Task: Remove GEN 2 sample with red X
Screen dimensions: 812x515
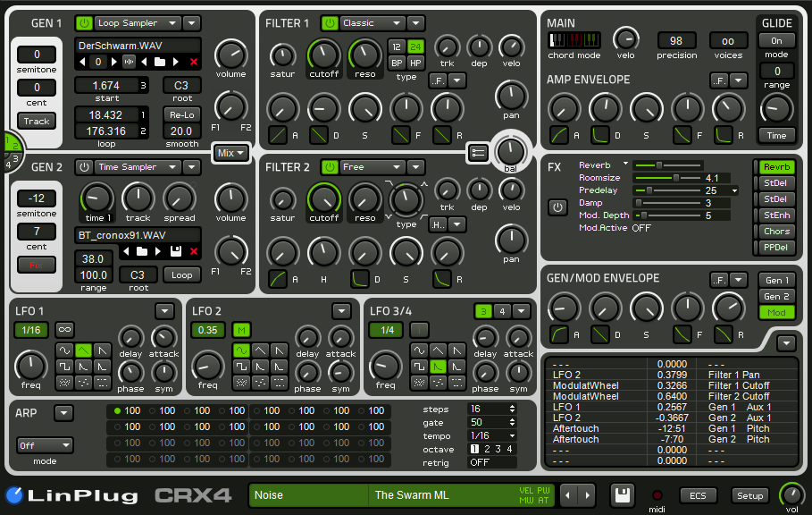Action: (x=194, y=252)
